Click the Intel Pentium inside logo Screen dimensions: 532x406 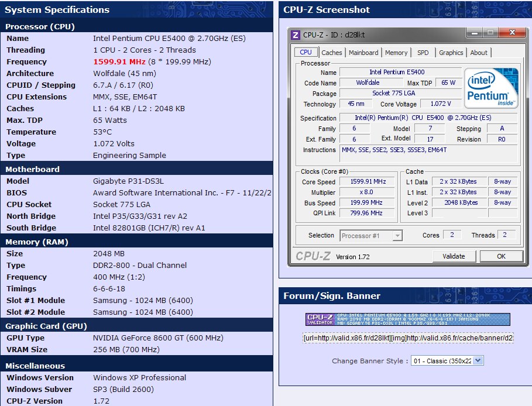point(492,88)
